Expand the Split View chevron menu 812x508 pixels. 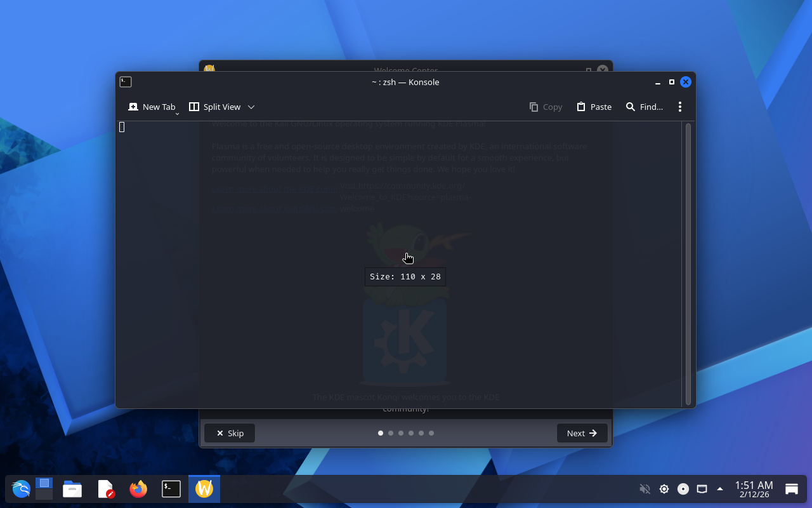pos(251,107)
